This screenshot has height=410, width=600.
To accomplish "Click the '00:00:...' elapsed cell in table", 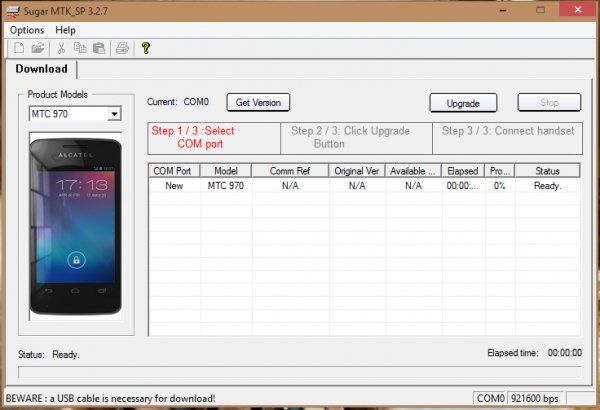I will coord(463,186).
